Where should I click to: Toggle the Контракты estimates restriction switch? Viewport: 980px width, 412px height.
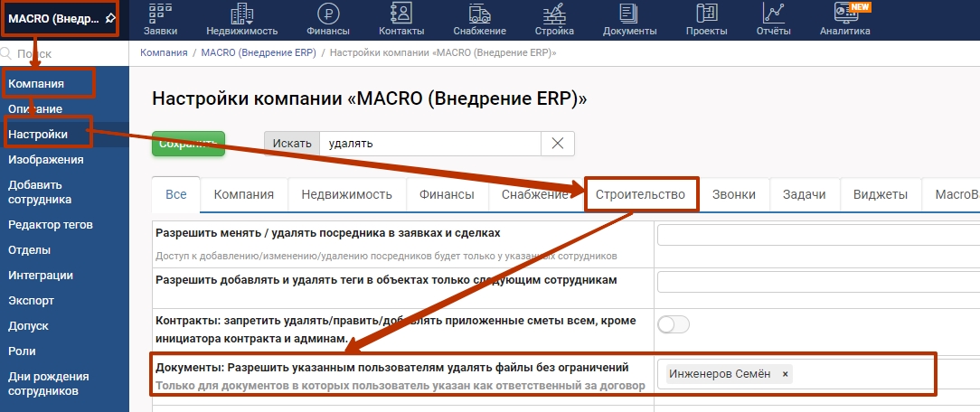point(674,324)
